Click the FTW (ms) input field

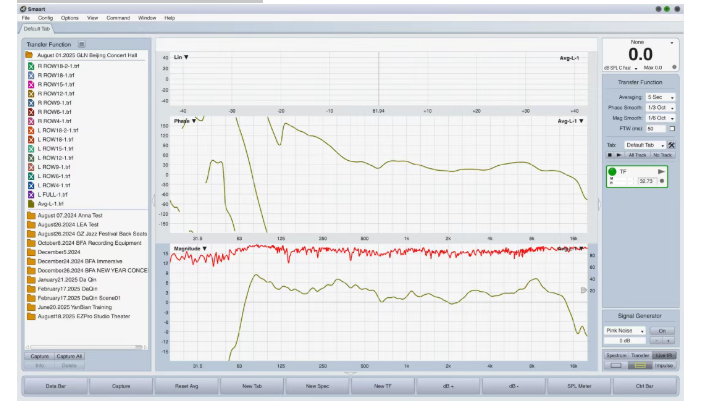[655, 128]
